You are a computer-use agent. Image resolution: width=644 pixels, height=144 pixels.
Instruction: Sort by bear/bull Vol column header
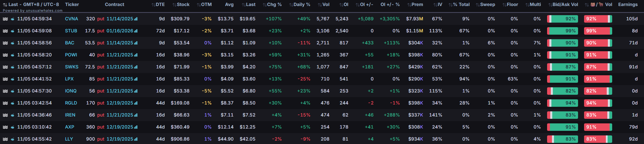pos(598,5)
